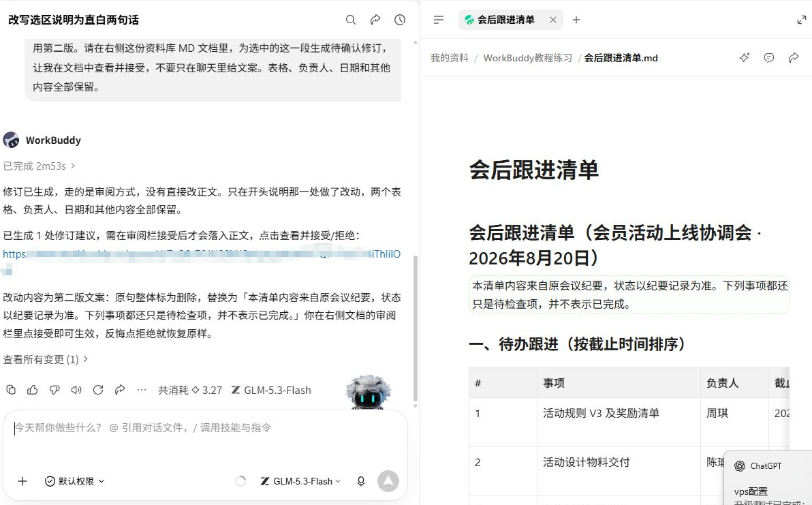
Task: Open the 默认权限 permission dropdown
Action: point(74,481)
